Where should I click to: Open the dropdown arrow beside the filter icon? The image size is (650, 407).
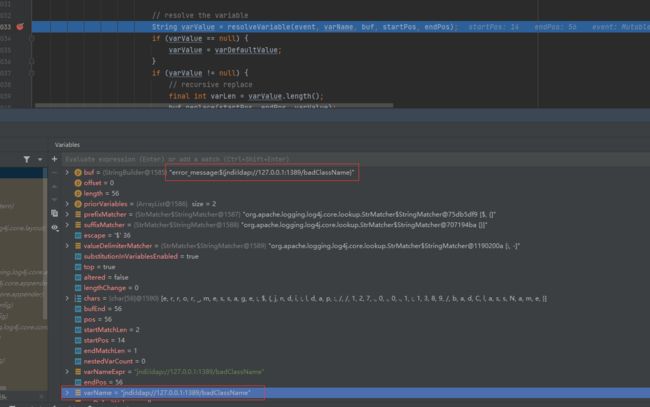(x=40, y=159)
